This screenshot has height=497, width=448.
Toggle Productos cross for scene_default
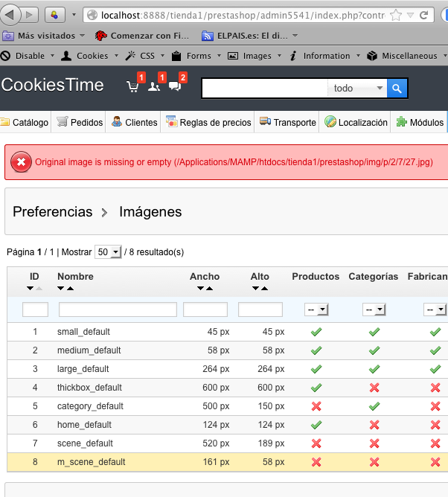point(316,443)
